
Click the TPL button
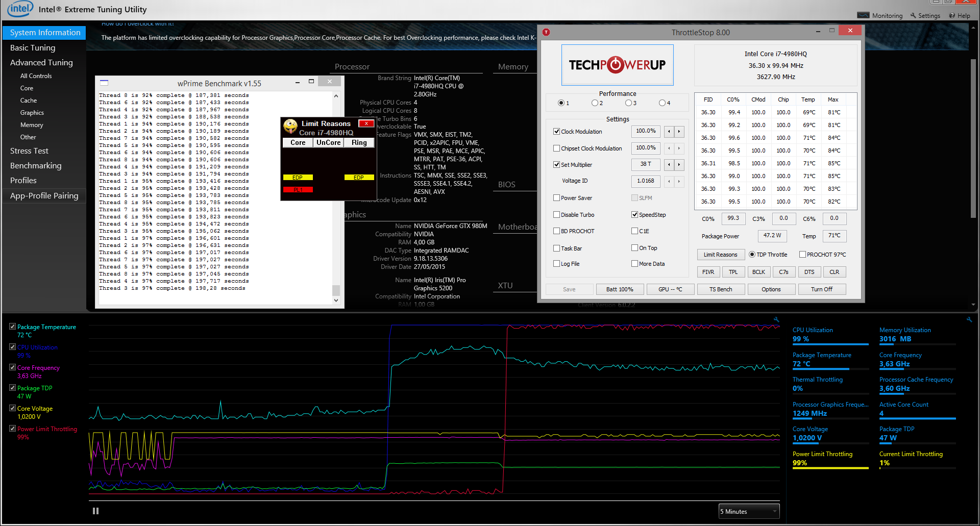coord(733,272)
